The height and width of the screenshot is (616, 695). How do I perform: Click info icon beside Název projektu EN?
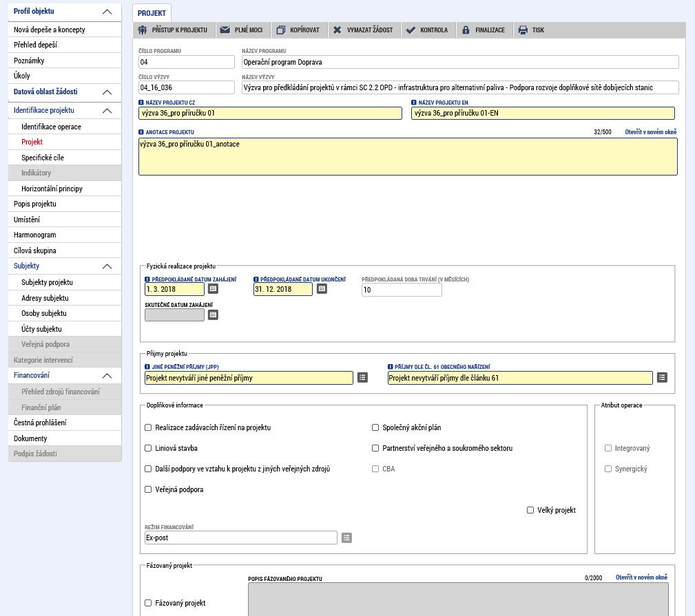[413, 103]
